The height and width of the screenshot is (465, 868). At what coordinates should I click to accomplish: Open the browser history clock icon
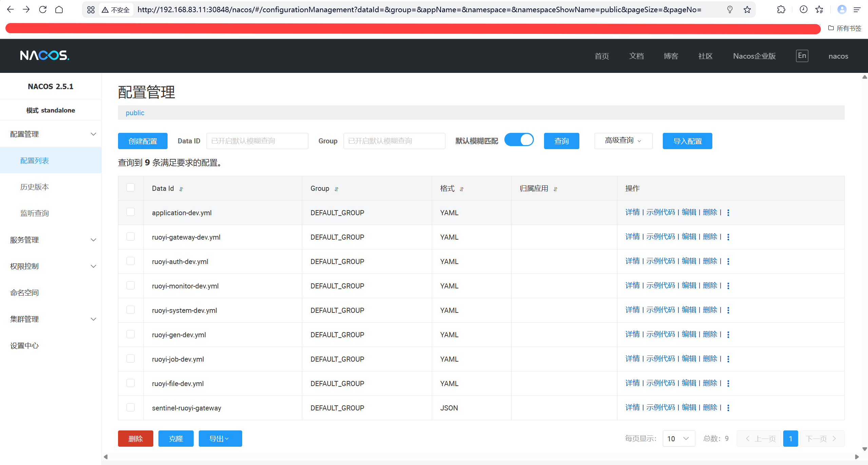(804, 9)
